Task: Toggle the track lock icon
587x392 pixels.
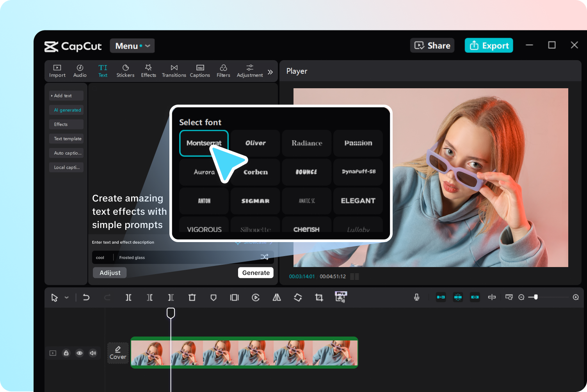Action: pyautogui.click(x=66, y=353)
